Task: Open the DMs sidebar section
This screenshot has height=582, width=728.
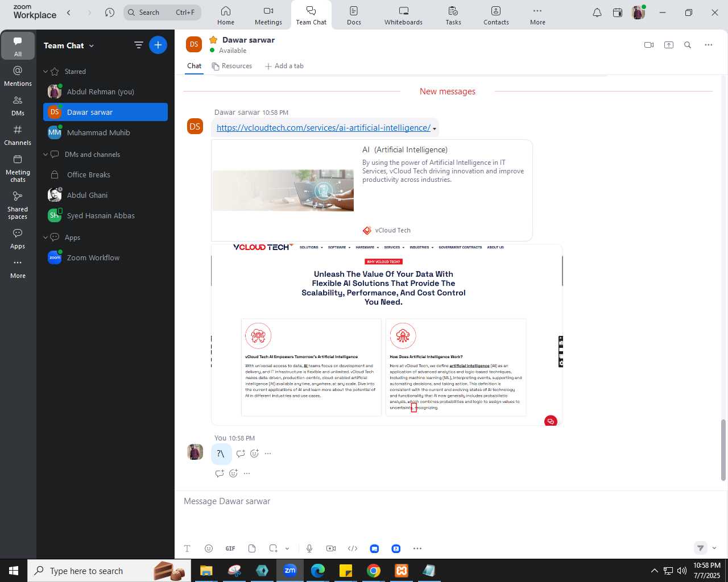Action: tap(18, 105)
